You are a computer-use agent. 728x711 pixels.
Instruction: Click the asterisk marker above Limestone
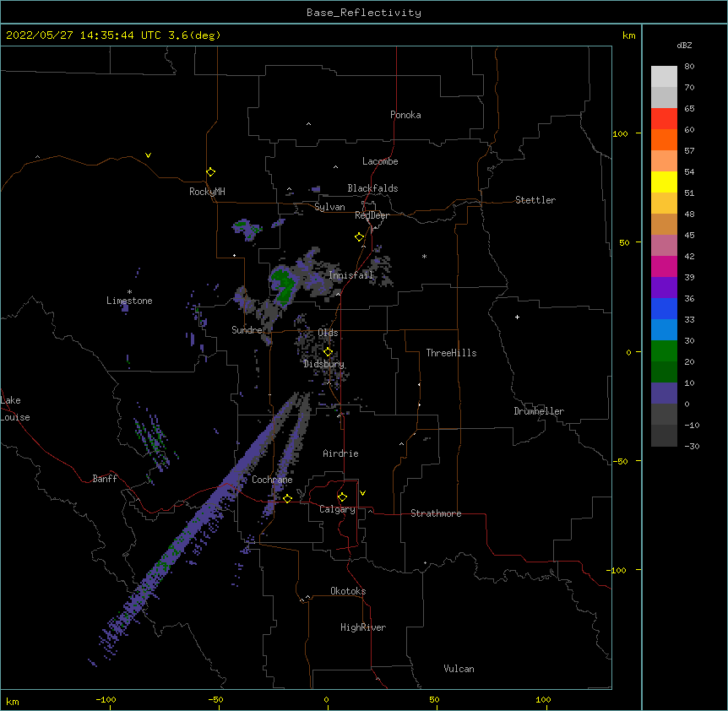[129, 292]
